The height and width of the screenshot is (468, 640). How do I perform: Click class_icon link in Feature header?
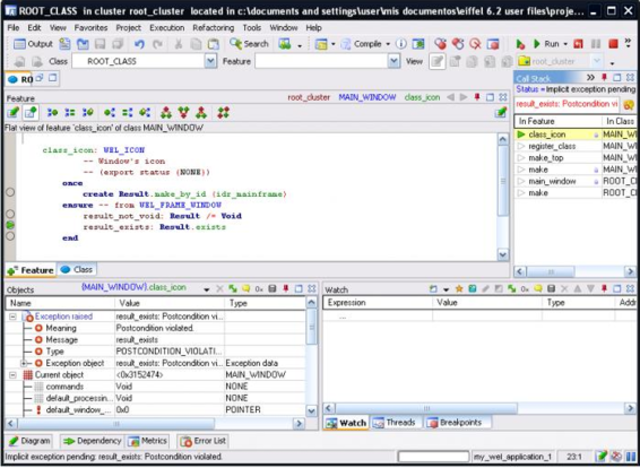[x=422, y=98]
